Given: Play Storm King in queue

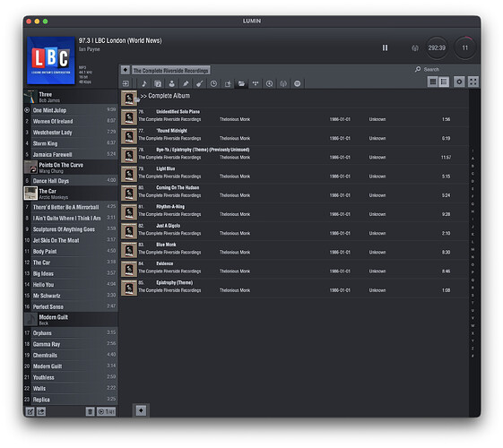Looking at the screenshot, I should pos(71,143).
